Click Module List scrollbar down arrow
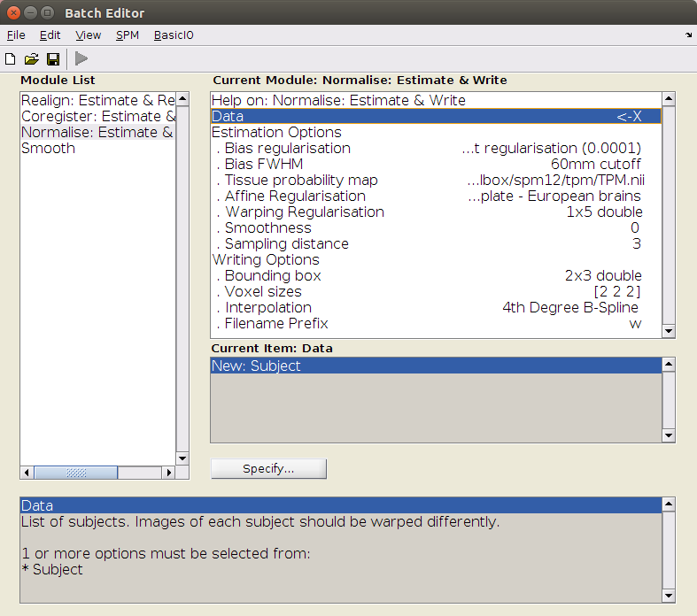This screenshot has width=697, height=616. pyautogui.click(x=182, y=458)
